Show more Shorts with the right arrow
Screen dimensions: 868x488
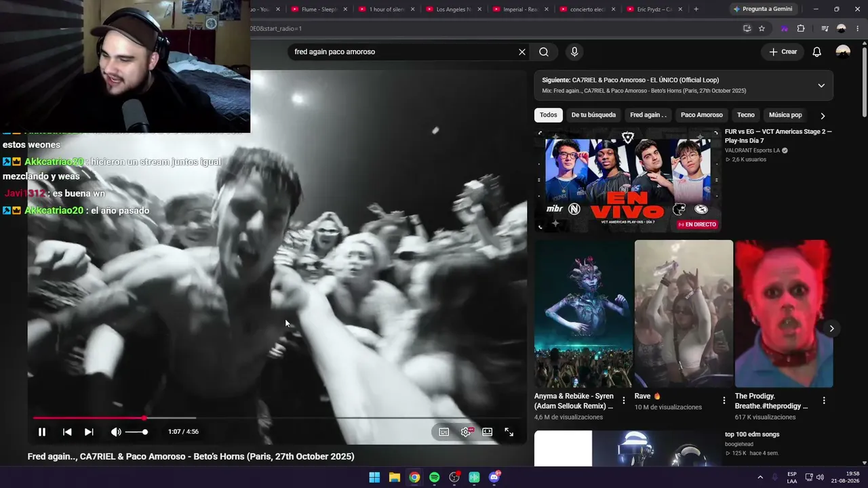832,329
